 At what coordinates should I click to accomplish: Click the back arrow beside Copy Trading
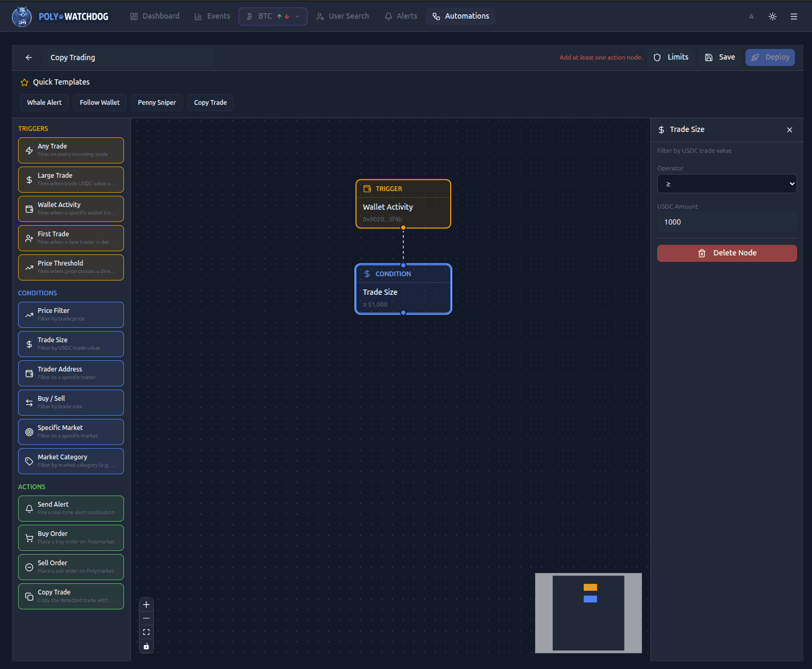(29, 57)
